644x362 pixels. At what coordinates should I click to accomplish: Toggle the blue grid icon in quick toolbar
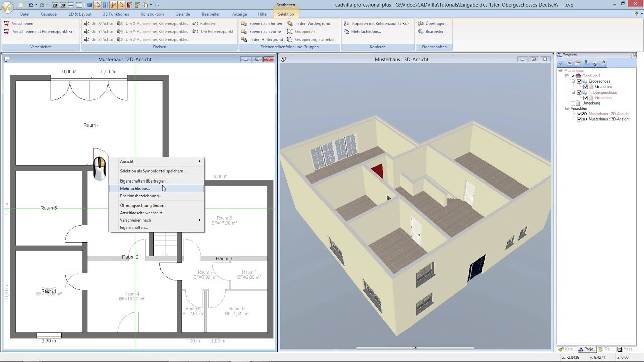pos(89,5)
